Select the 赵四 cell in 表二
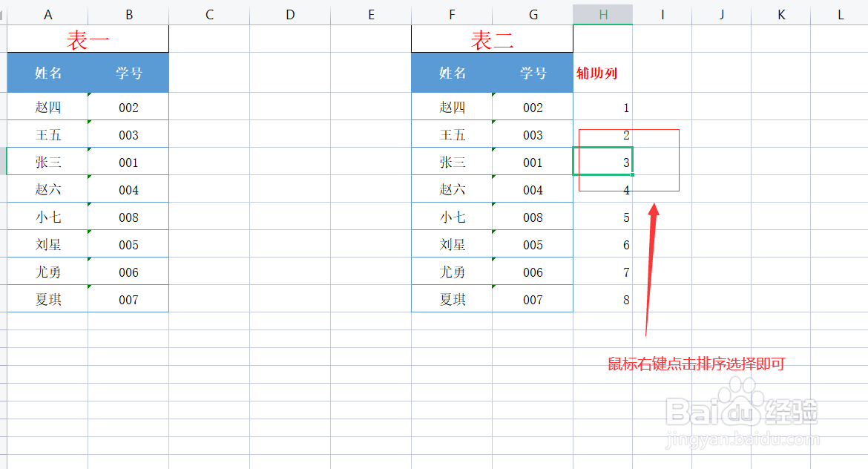868x469 pixels. tap(452, 106)
